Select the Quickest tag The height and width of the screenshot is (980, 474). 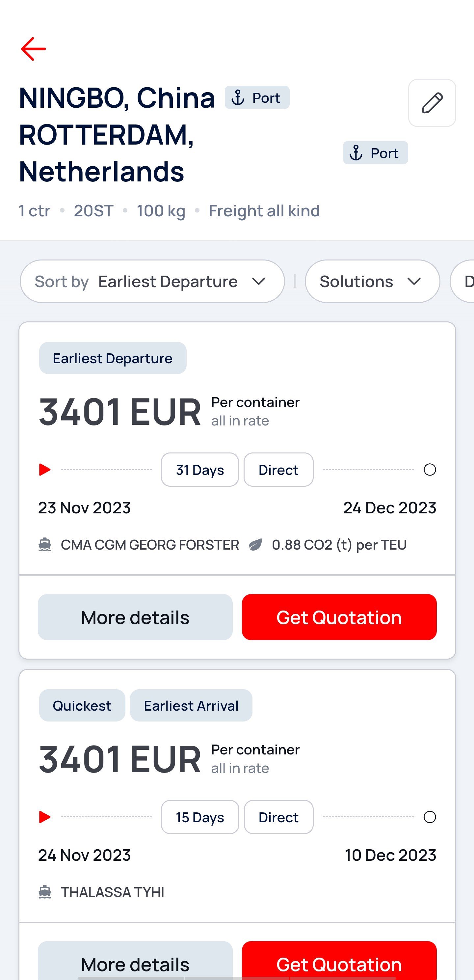click(82, 705)
